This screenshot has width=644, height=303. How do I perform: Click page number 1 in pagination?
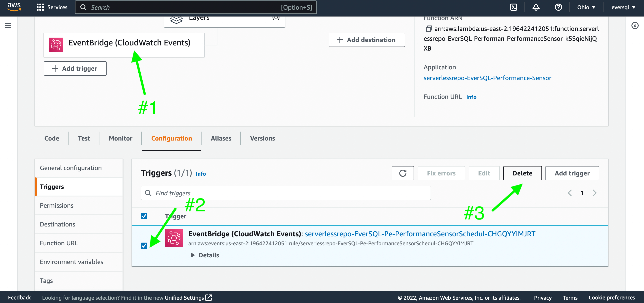(582, 193)
